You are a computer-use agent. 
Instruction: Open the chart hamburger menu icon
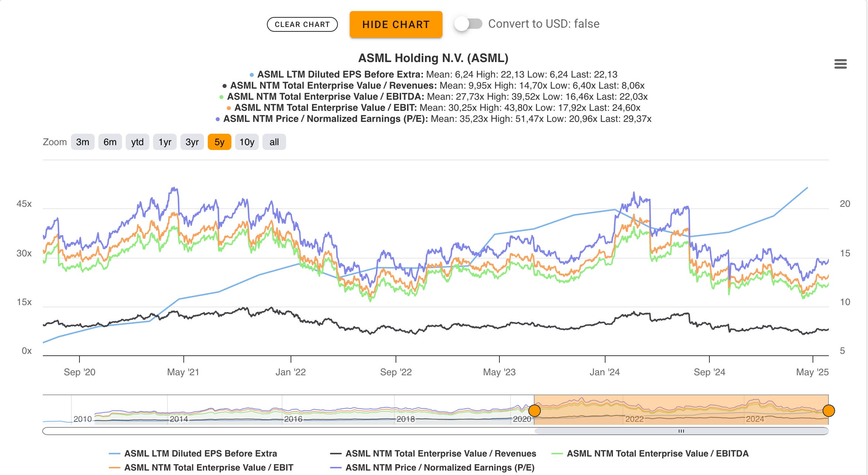point(840,64)
